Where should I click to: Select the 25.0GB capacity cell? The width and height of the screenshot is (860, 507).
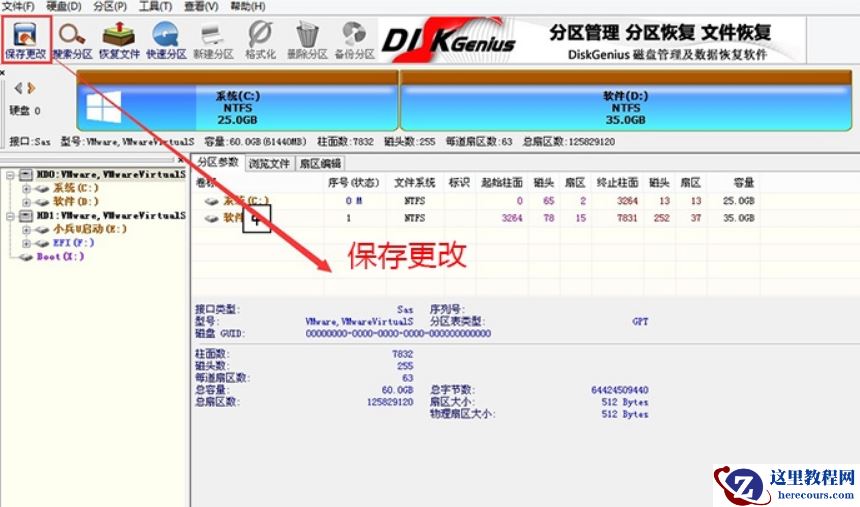tap(739, 201)
